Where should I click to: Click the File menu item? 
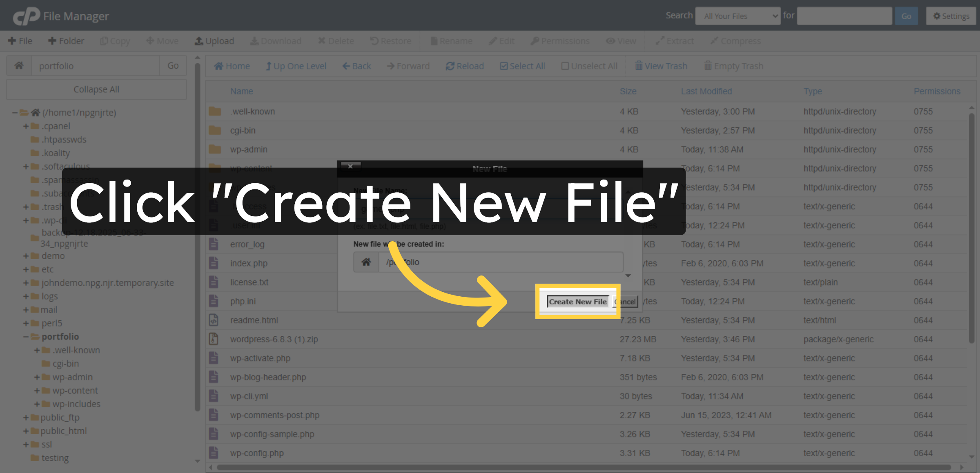pyautogui.click(x=20, y=41)
